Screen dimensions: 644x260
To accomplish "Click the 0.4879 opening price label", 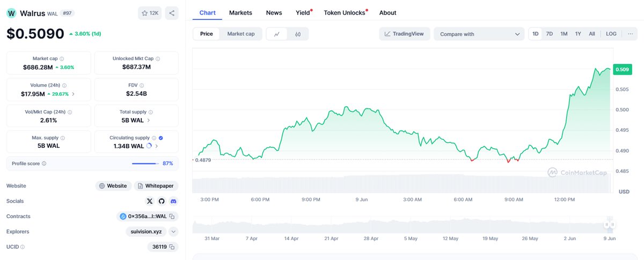I will coord(203,160).
